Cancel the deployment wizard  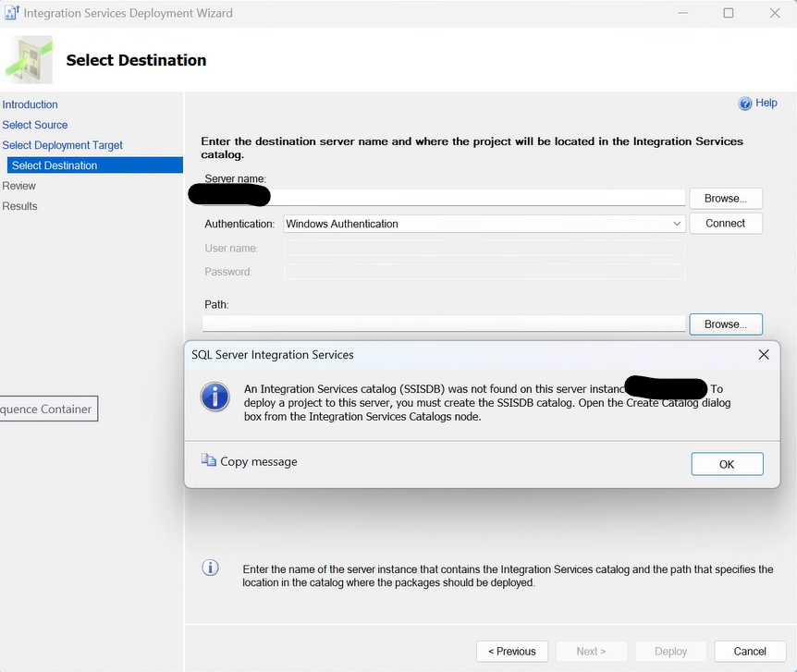(x=750, y=651)
